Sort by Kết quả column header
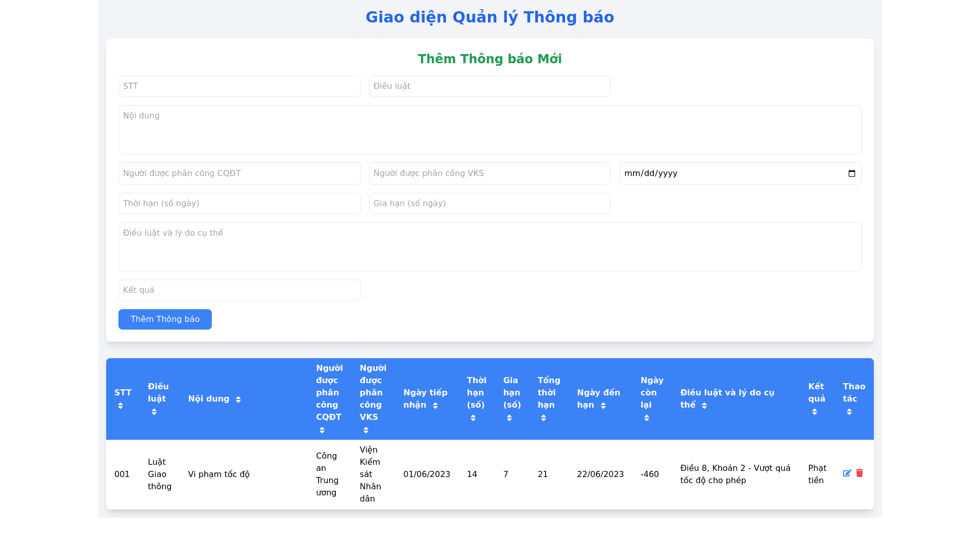The image size is (980, 551). click(814, 412)
